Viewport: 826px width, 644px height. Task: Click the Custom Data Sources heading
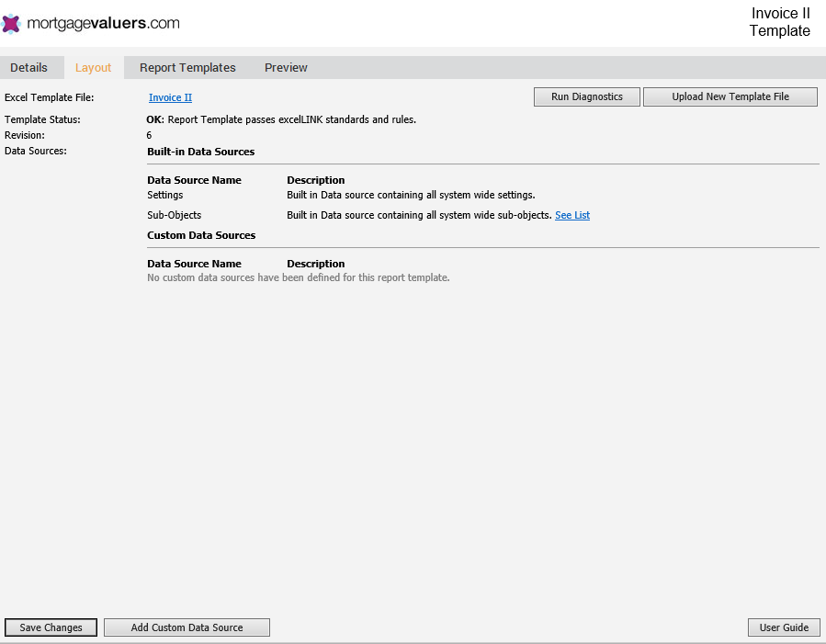(x=201, y=235)
